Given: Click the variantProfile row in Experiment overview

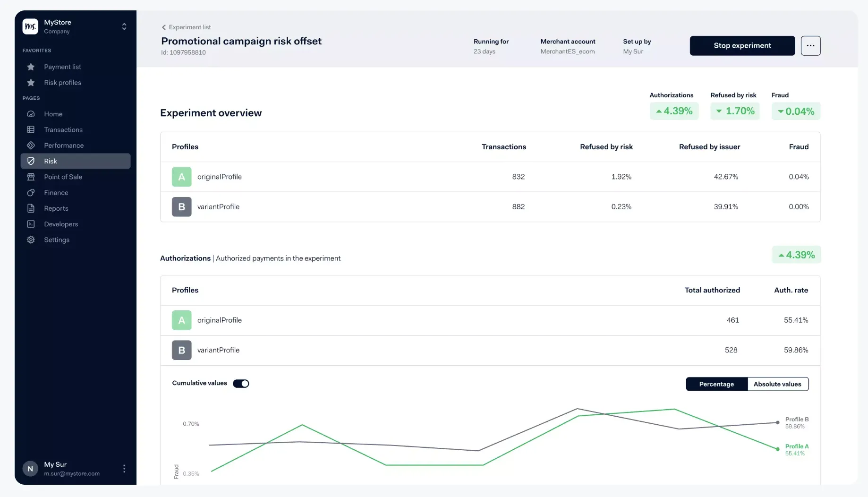Looking at the screenshot, I should coord(219,207).
